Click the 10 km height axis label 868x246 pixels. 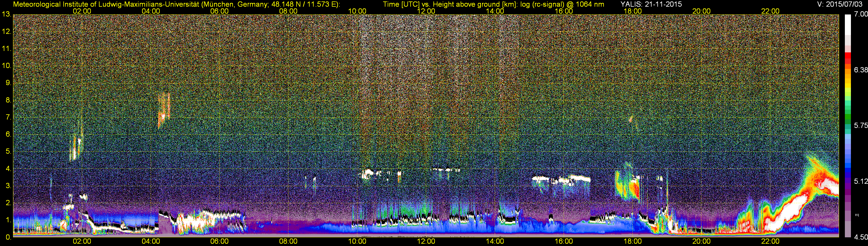coord(7,65)
